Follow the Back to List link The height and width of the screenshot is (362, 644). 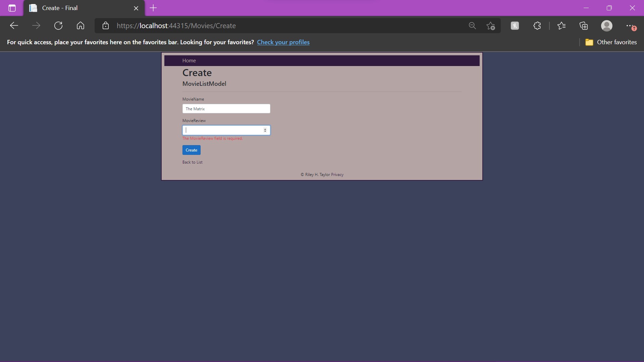192,162
